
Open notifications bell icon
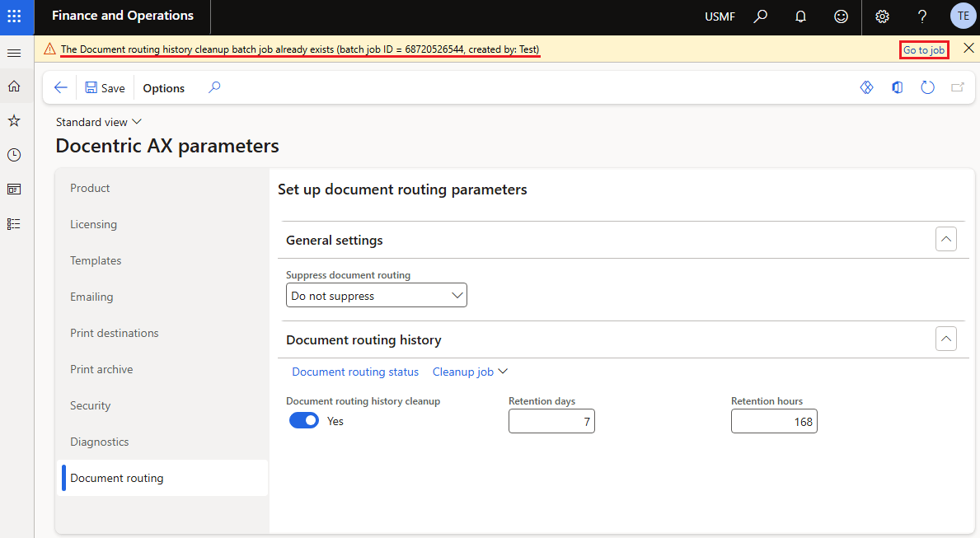800,16
